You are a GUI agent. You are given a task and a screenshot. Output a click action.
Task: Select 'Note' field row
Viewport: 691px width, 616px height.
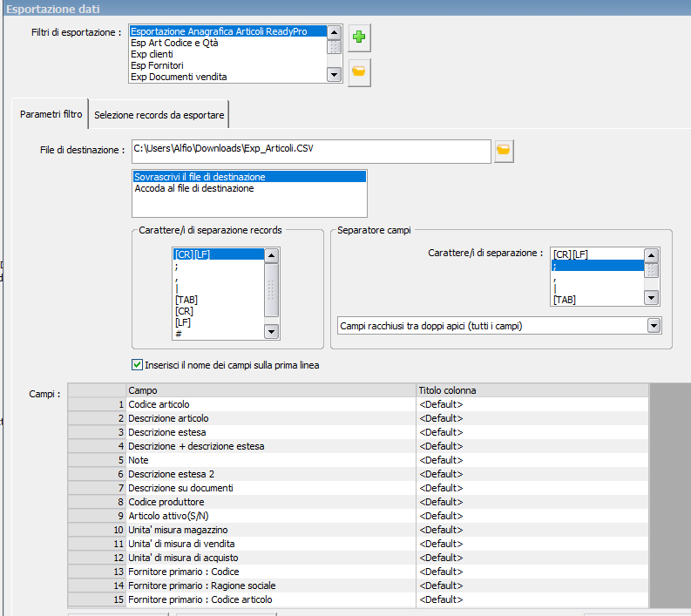(271, 460)
